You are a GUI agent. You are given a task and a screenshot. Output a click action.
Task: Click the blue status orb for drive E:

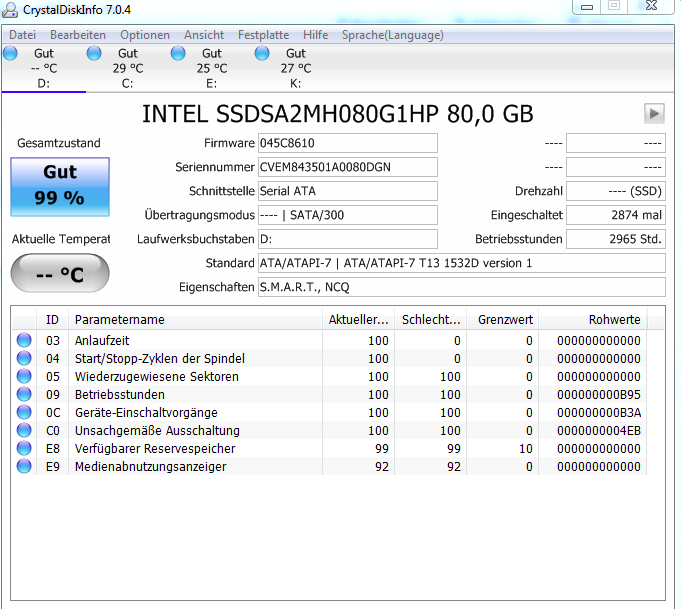tap(178, 53)
